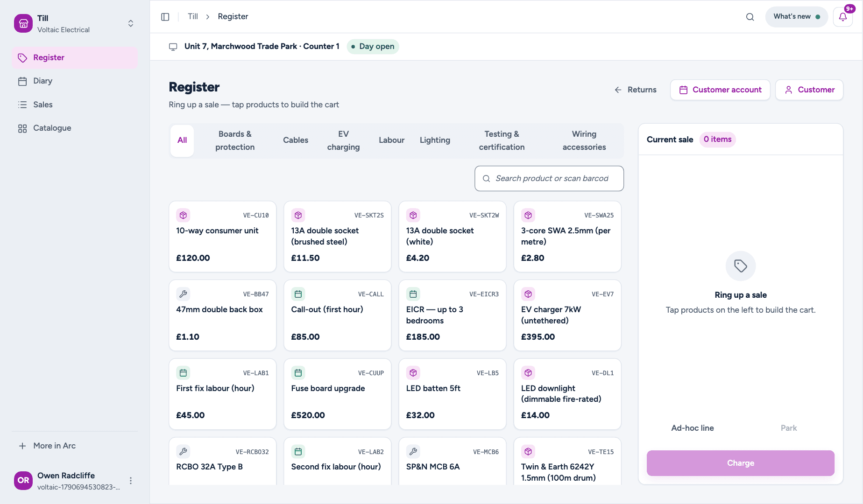The image size is (863, 504).
Task: Click the counter monitor icon
Action: [x=173, y=47]
